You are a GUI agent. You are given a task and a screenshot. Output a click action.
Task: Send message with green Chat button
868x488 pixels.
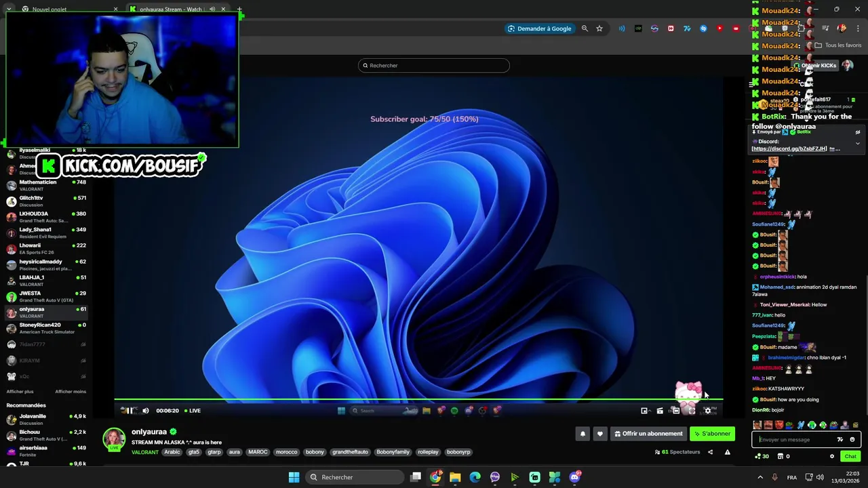click(850, 456)
